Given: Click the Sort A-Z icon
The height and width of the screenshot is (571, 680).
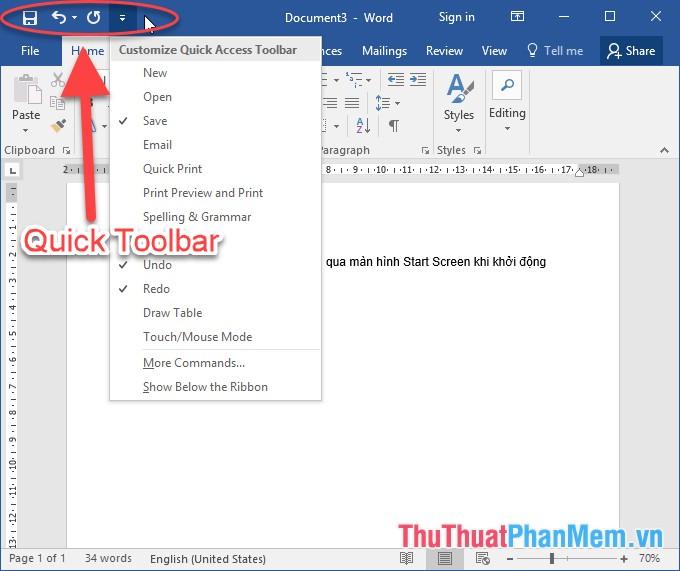Looking at the screenshot, I should pos(363,126).
